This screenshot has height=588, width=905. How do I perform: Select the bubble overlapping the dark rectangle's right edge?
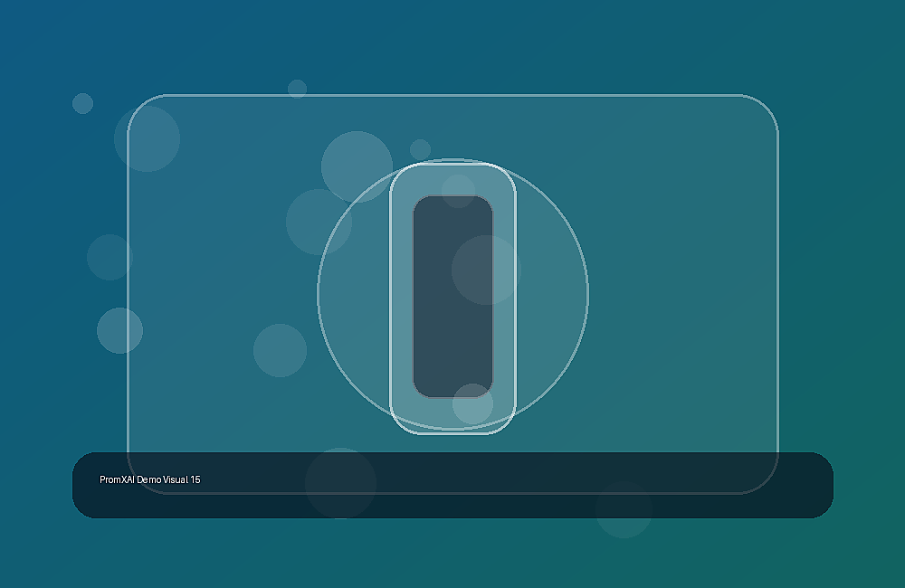pos(486,270)
